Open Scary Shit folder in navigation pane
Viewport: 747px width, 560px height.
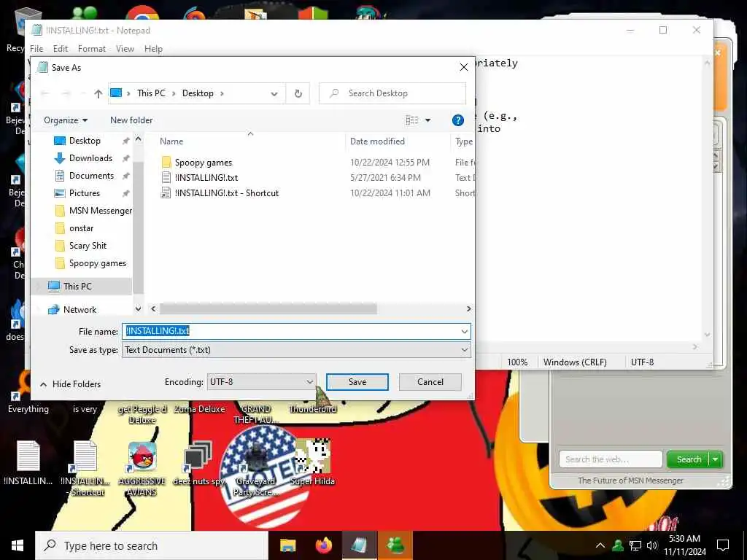(x=88, y=246)
